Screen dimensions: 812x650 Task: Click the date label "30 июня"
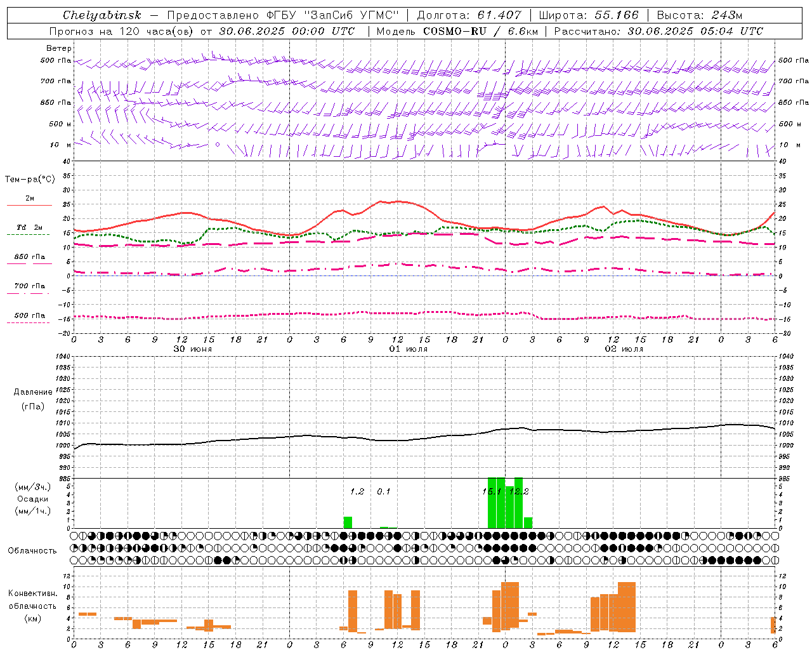(193, 349)
